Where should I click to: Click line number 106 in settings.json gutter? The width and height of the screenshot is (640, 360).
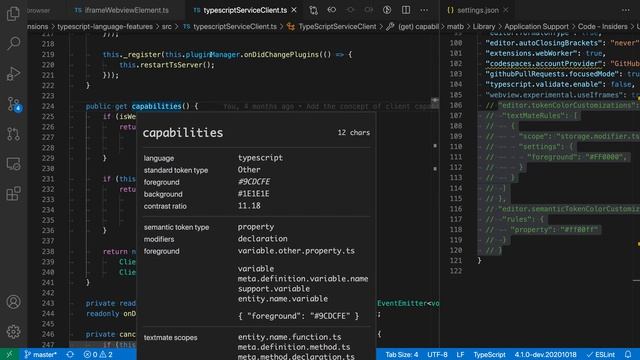tap(456, 105)
